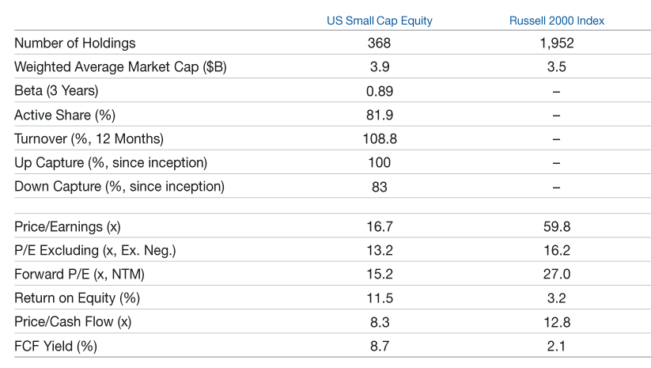
Task: Click the Forward P/E (x, NTM) label
Action: click(79, 274)
